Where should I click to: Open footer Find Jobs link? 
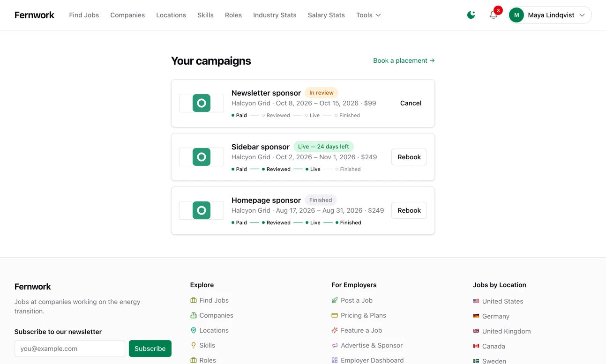(214, 300)
